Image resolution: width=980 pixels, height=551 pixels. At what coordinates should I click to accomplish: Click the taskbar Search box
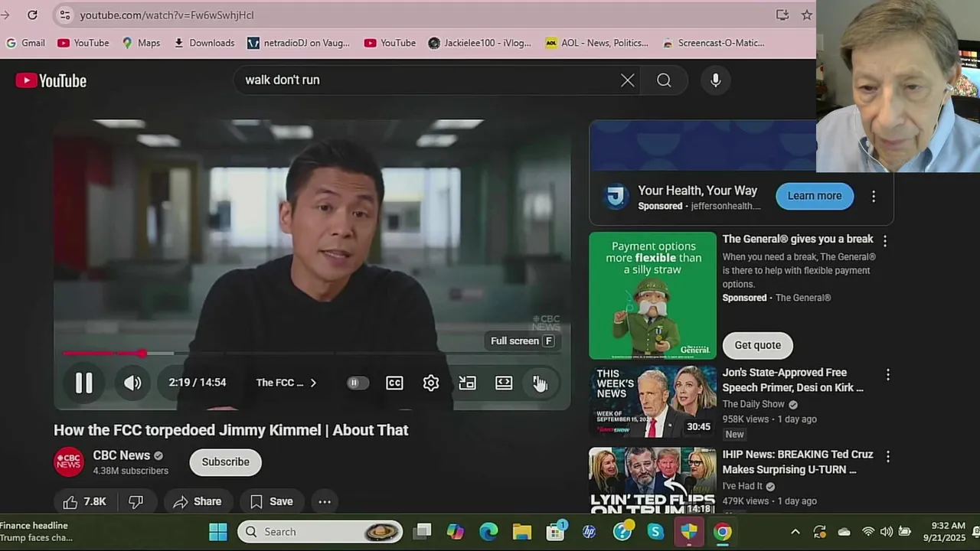click(x=320, y=532)
